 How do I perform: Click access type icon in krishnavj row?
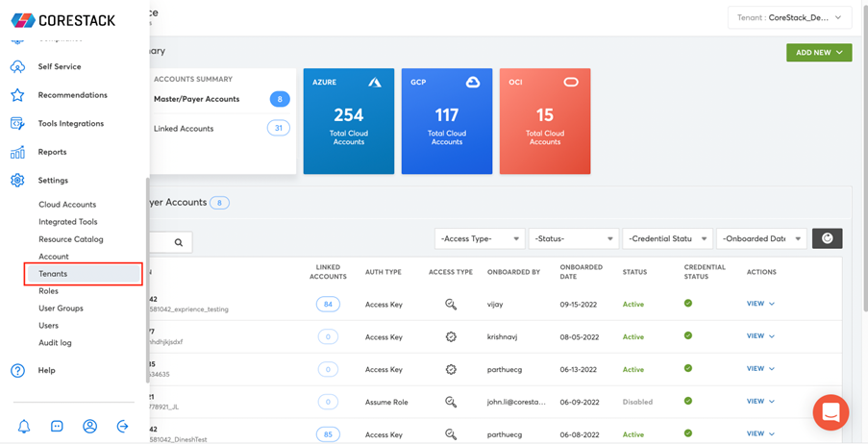(x=451, y=336)
